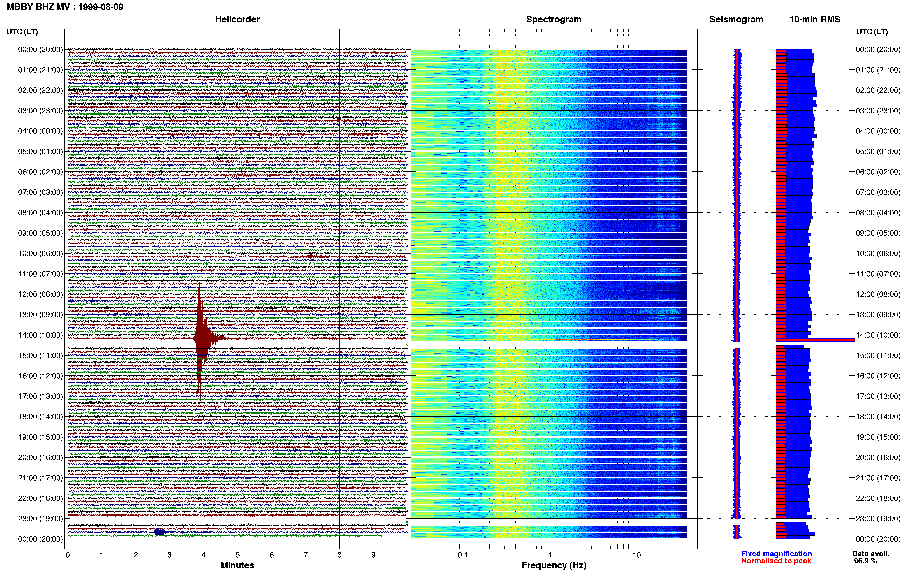924x578 pixels.
Task: Click the Normalised to peak legend text
Action: pos(776,561)
